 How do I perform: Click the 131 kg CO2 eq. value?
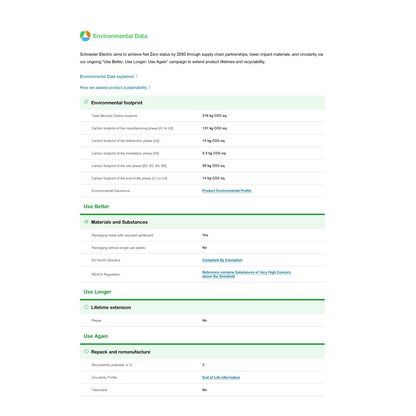(x=214, y=128)
